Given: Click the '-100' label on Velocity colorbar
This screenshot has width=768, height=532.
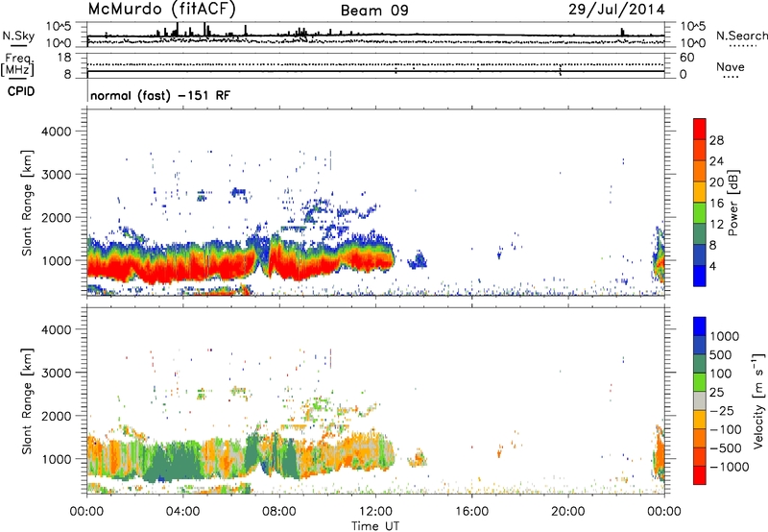Looking at the screenshot, I should click(726, 429).
